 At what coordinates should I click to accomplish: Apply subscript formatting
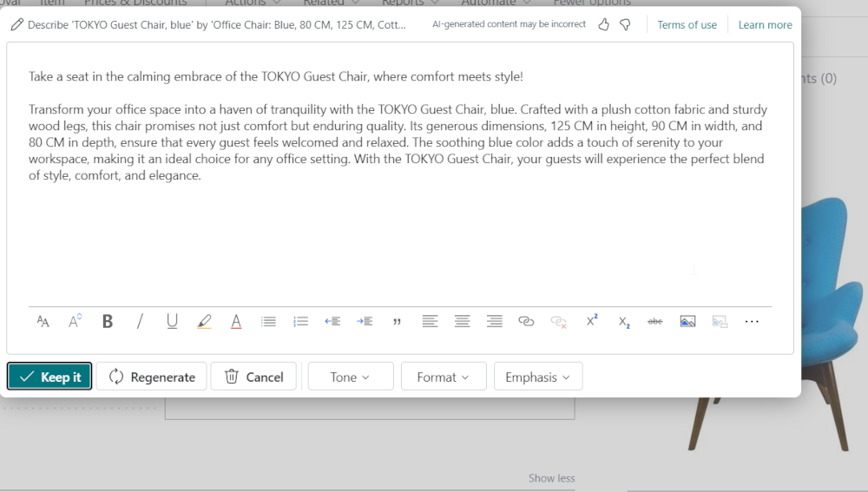(624, 322)
